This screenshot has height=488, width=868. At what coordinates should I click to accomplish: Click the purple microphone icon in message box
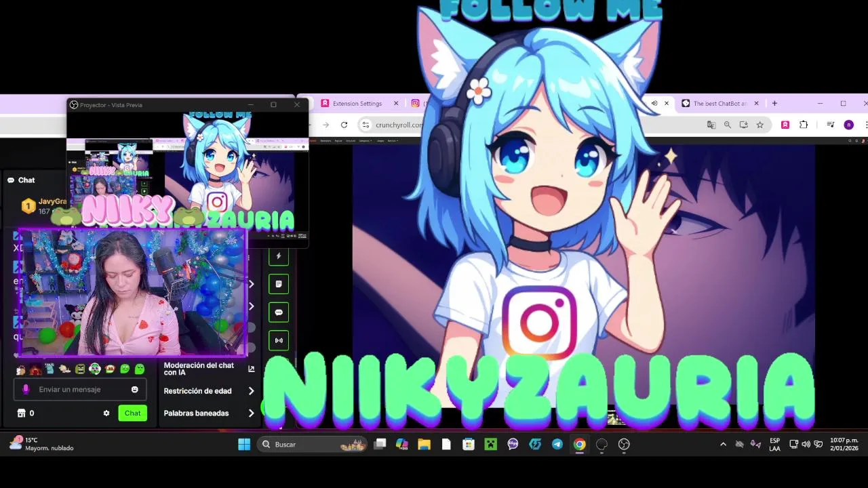coord(26,390)
